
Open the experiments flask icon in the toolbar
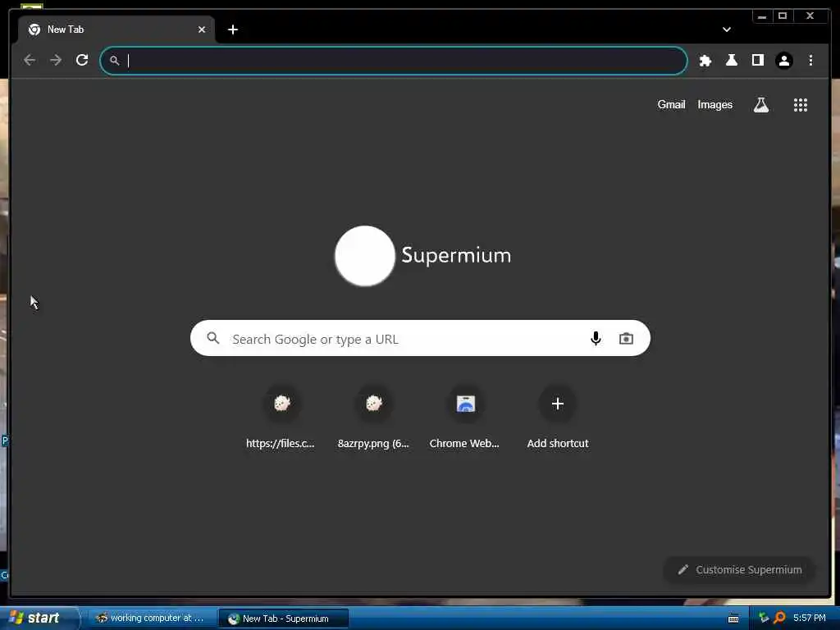coord(731,60)
